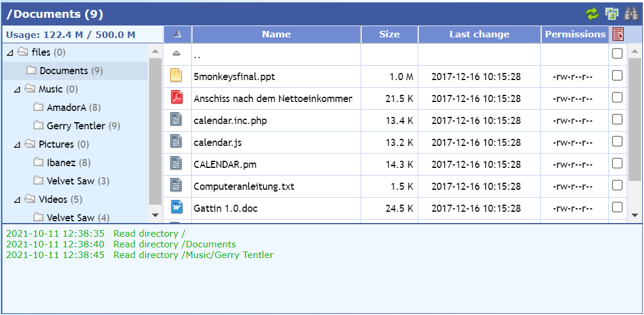644x315 pixels.
Task: Click 'Usage: 122.4 M / 500.0 M' text
Action: click(x=71, y=35)
